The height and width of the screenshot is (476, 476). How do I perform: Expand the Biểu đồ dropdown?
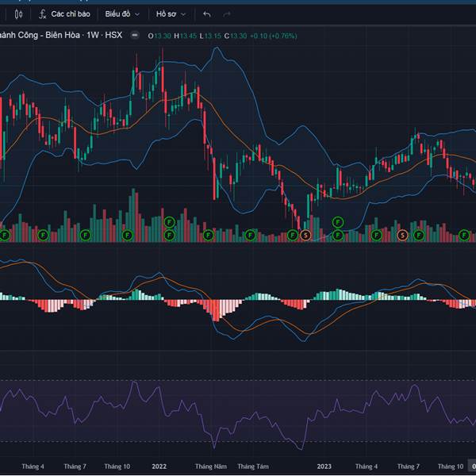[122, 14]
